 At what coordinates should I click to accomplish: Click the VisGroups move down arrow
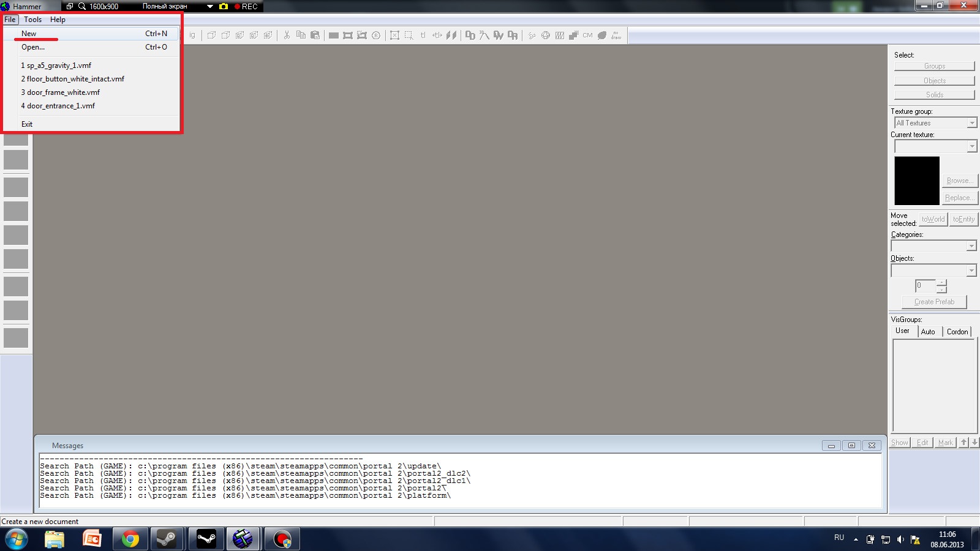[974, 443]
